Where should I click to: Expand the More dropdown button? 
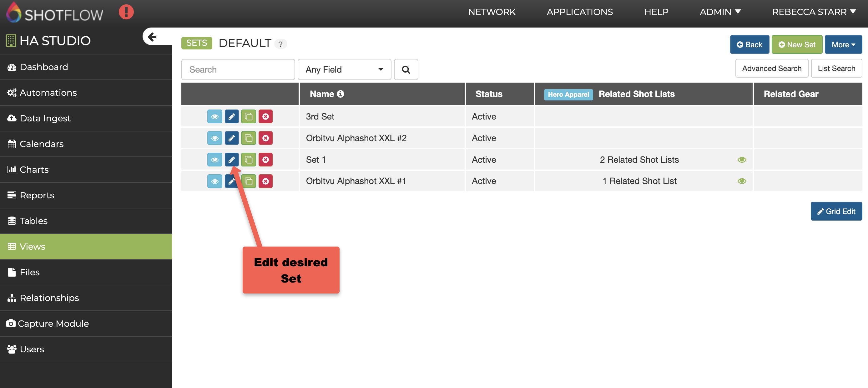pyautogui.click(x=843, y=44)
